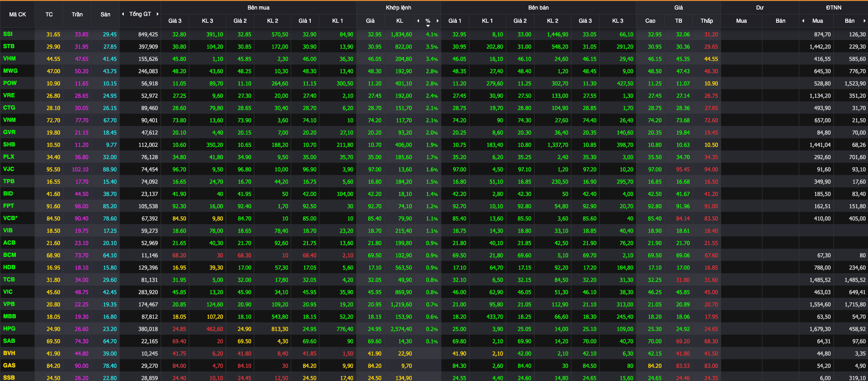The image size is (868, 381).
Task: Click the KL header under Khớp lệnh
Action: pos(399,21)
